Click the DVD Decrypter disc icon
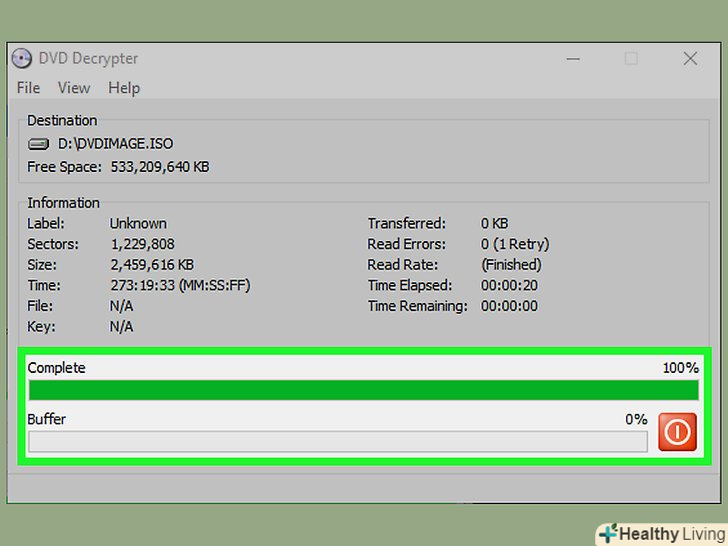 (21, 58)
